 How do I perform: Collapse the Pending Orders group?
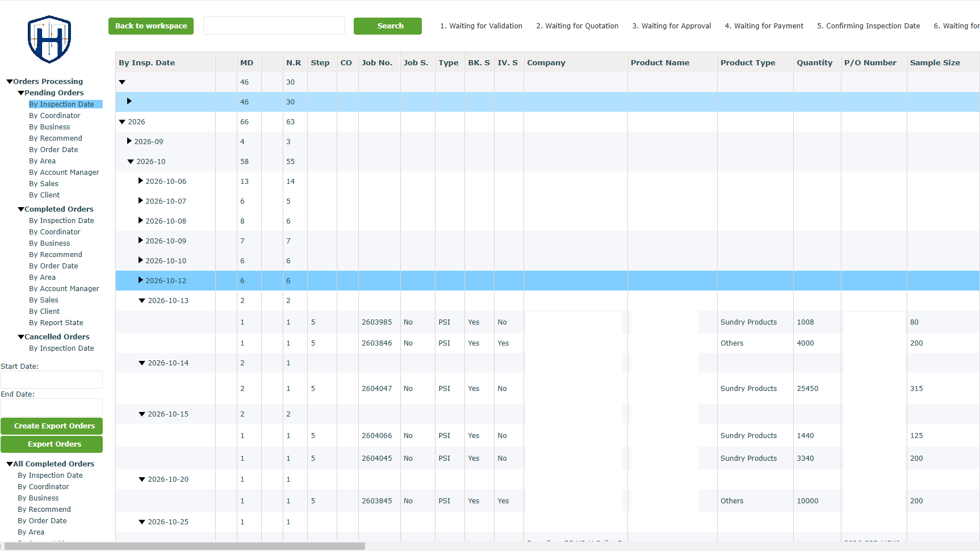[x=21, y=93]
